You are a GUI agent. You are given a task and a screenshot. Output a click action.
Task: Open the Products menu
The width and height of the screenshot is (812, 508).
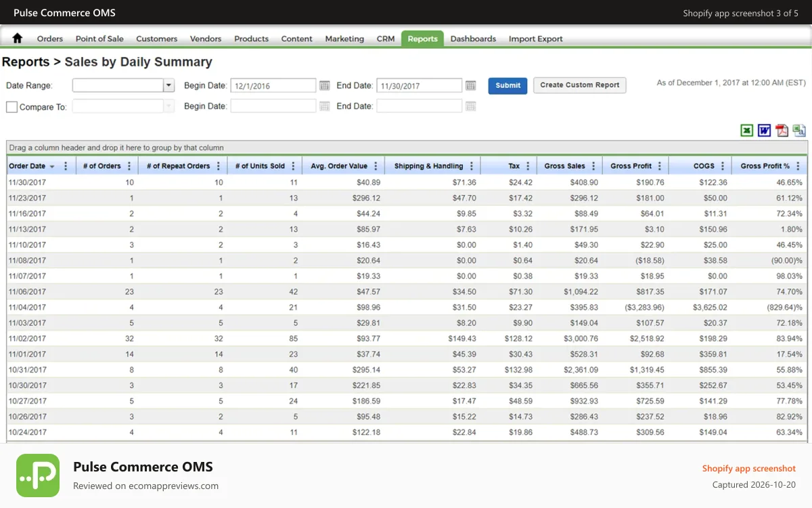(x=252, y=39)
